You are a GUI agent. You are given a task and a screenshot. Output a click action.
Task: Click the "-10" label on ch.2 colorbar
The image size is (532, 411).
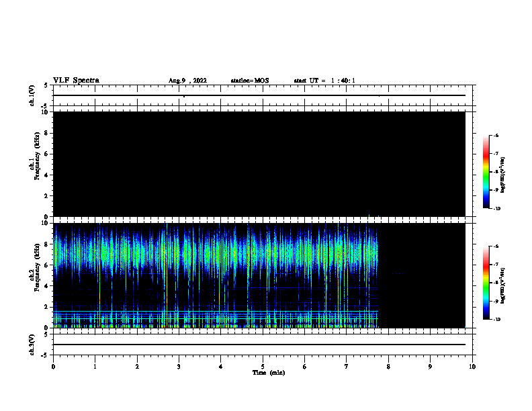[x=496, y=320]
